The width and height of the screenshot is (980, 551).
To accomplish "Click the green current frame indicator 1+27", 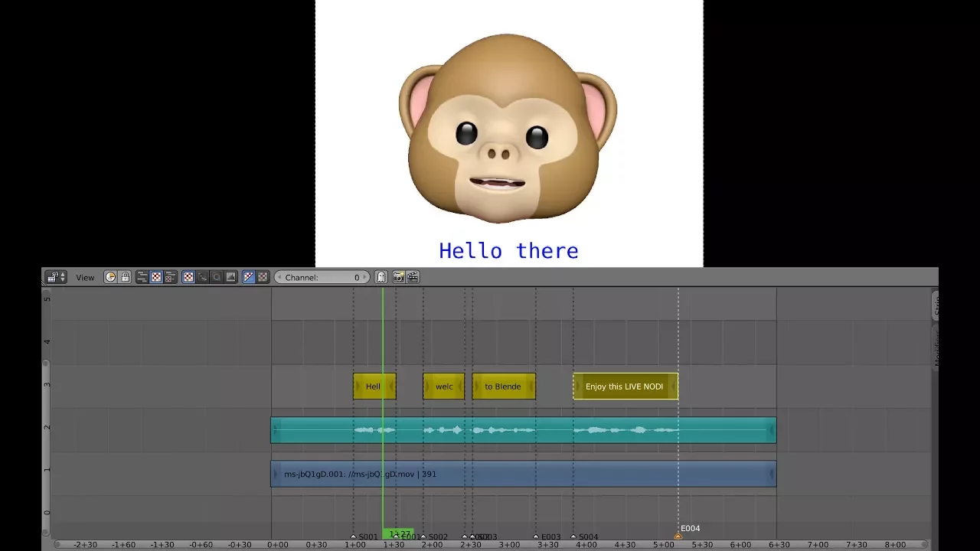I will (x=399, y=534).
